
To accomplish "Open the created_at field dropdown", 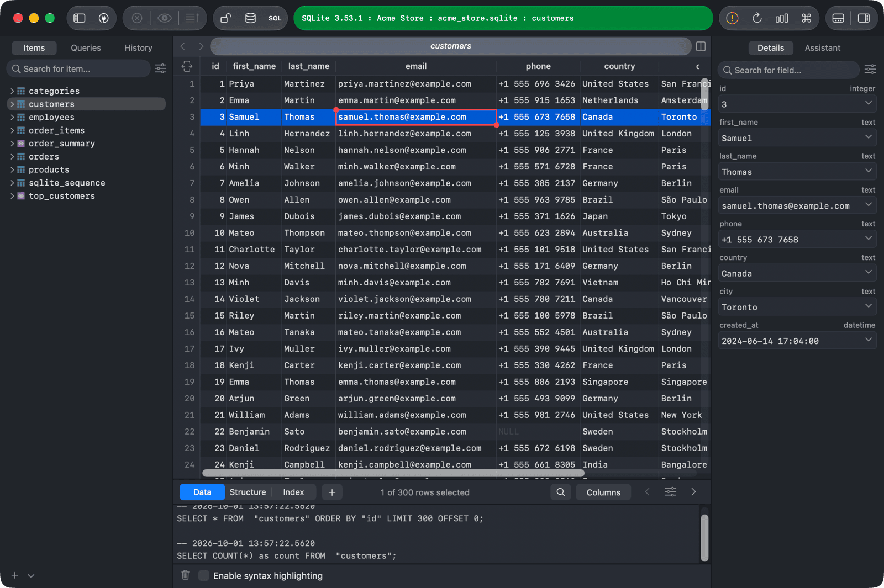I will click(869, 340).
